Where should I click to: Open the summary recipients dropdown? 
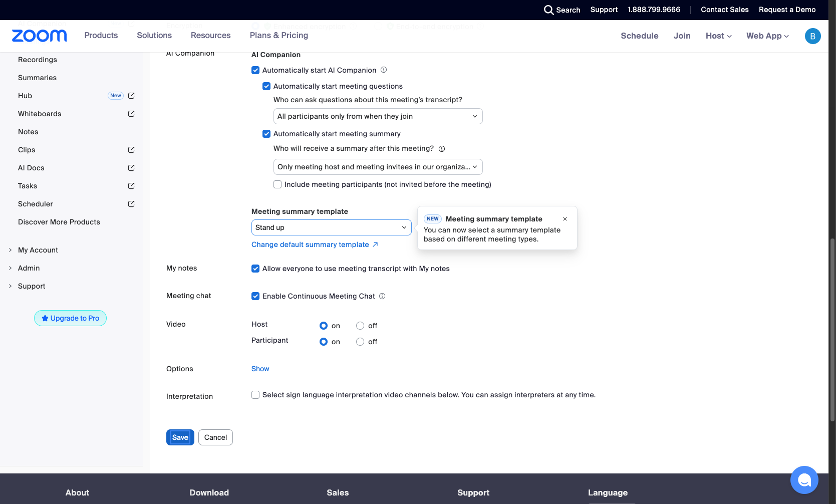[x=378, y=167]
